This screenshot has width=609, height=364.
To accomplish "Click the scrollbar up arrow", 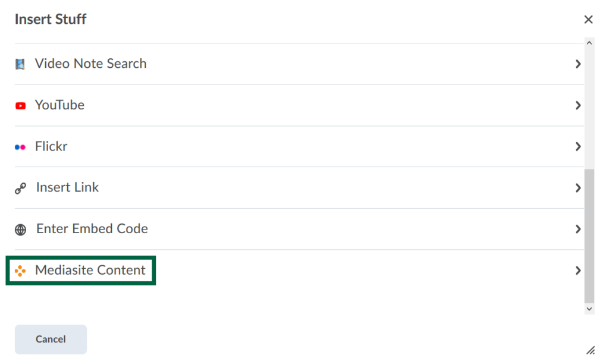I will pos(589,42).
